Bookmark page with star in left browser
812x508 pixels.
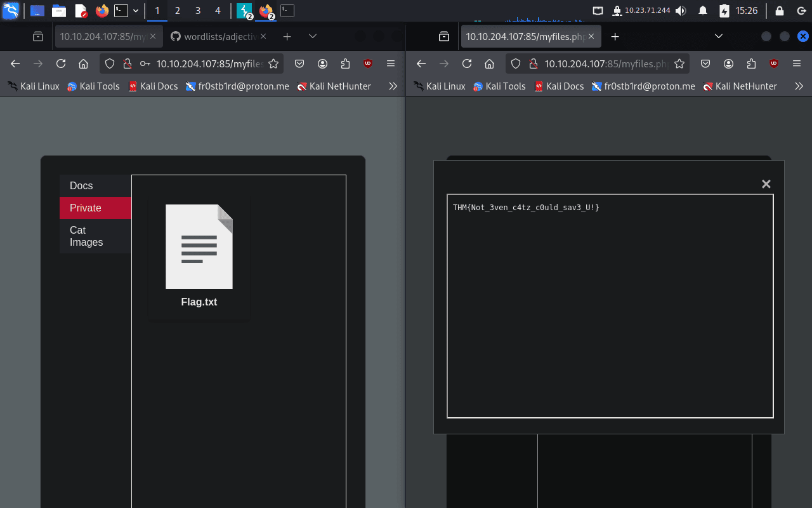point(273,63)
